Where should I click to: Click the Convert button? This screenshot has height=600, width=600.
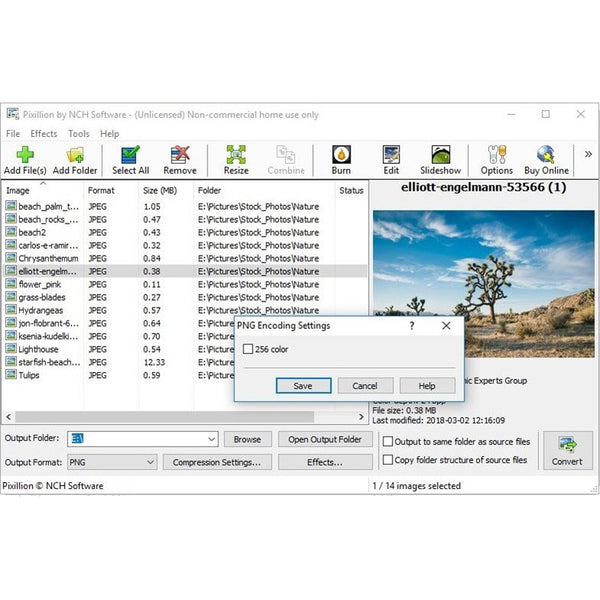click(x=568, y=451)
